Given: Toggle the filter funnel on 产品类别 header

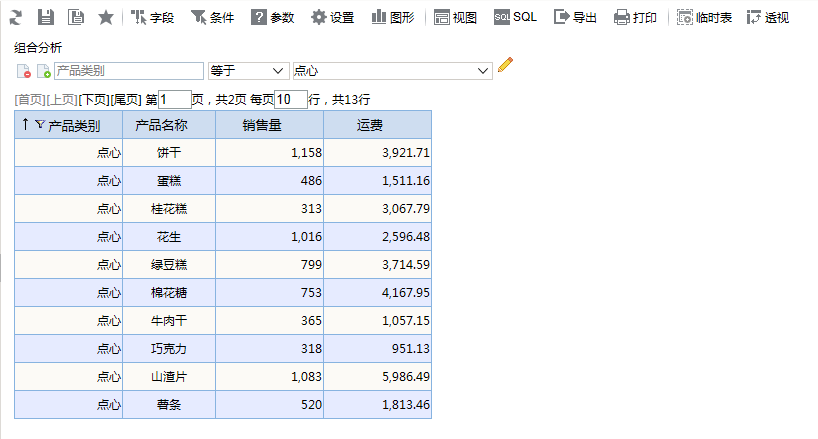Looking at the screenshot, I should point(40,124).
